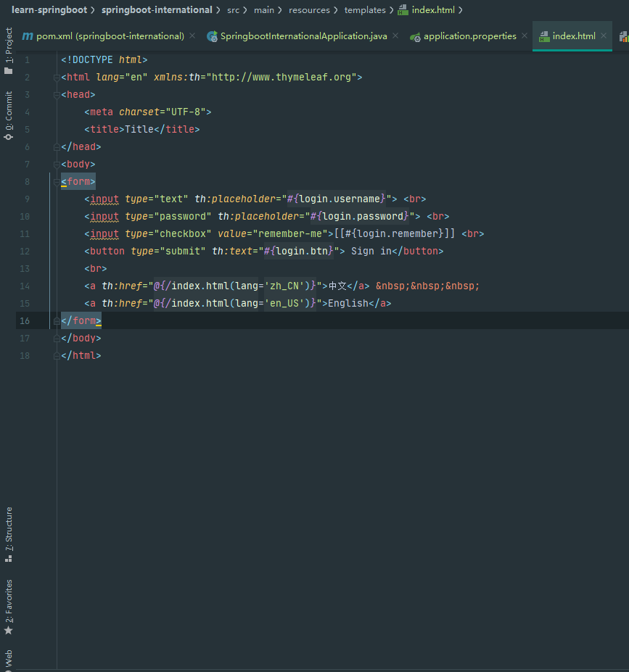Click the opening <form> tag
Viewport: 629px width, 672px height.
(78, 182)
